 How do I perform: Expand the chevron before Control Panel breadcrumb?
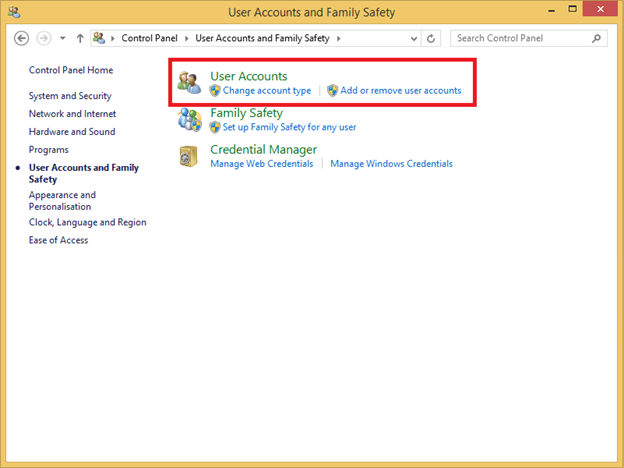point(113,39)
